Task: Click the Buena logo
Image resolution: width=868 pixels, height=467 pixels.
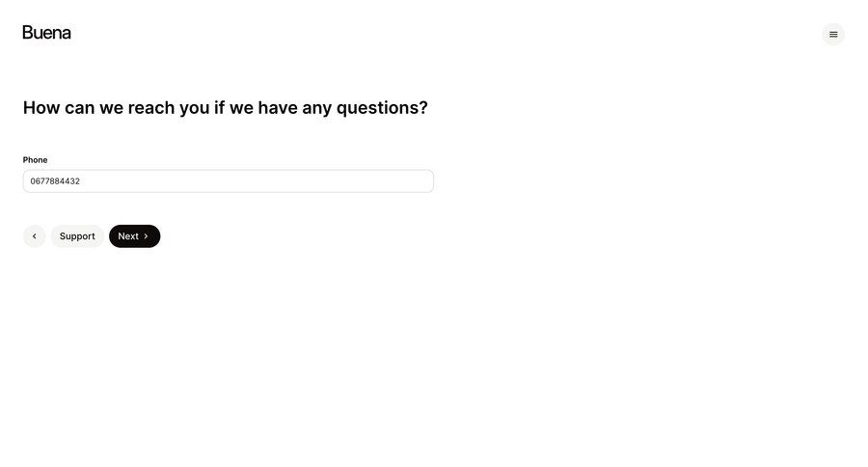Action: pos(46,33)
